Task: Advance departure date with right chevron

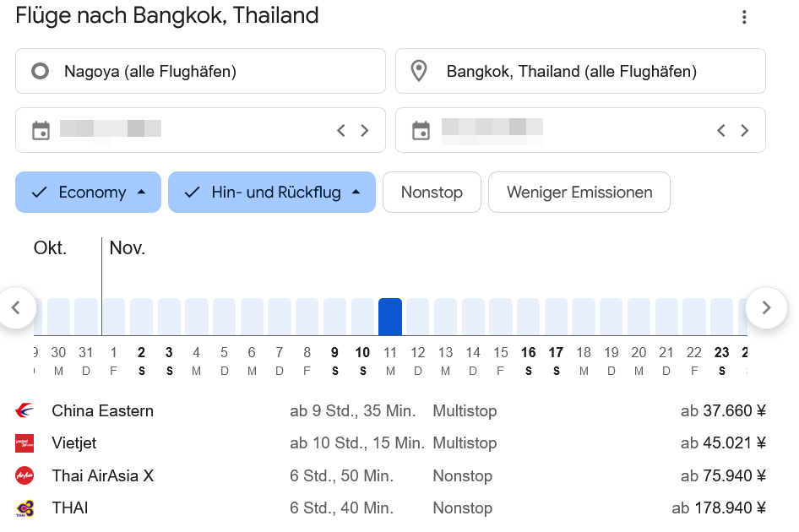Action: (365, 130)
